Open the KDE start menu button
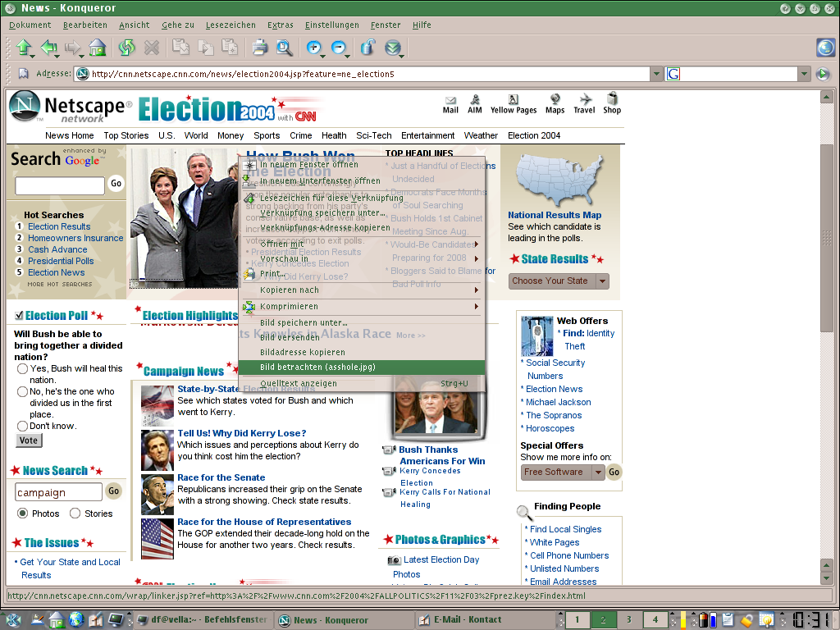Screen dimensions: 840x630 (x=13, y=619)
